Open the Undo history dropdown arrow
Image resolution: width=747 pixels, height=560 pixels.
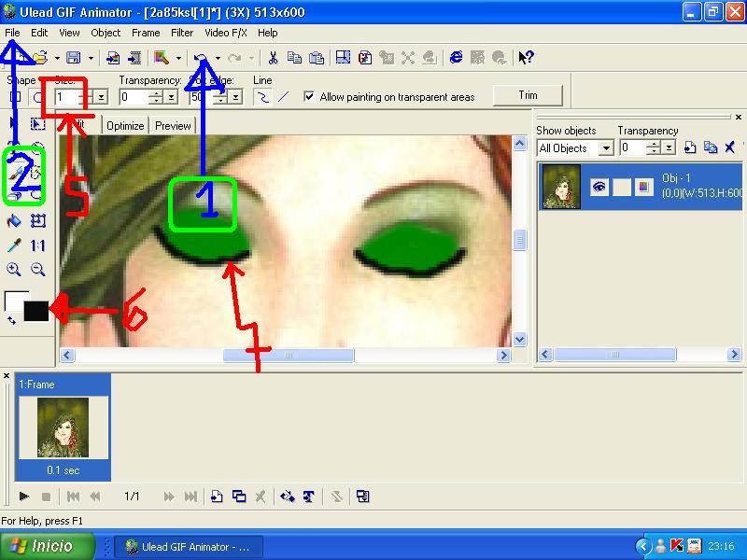point(218,58)
